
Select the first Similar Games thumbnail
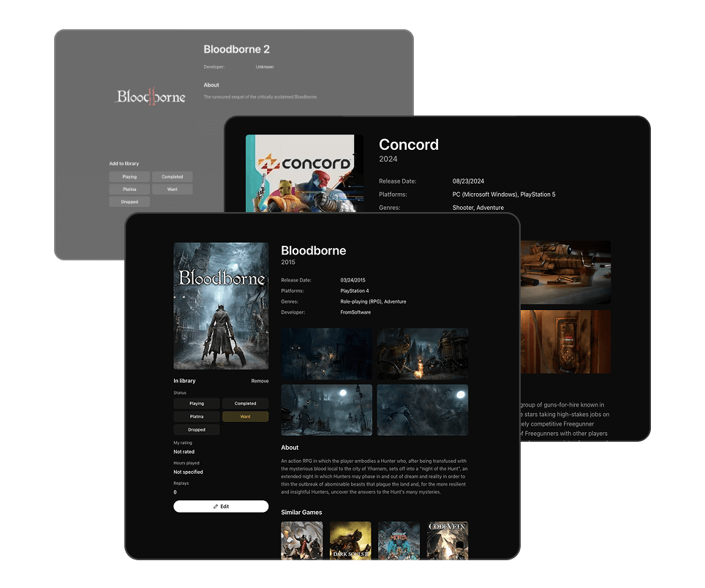tap(302, 540)
